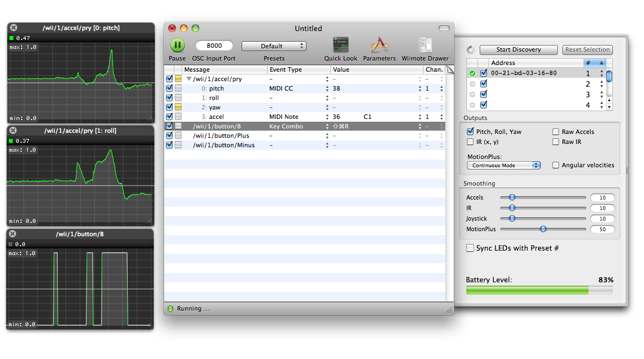Open MotionPlus Continuous Mode dropdown
Image resolution: width=644 pixels, height=359 pixels.
click(x=504, y=165)
